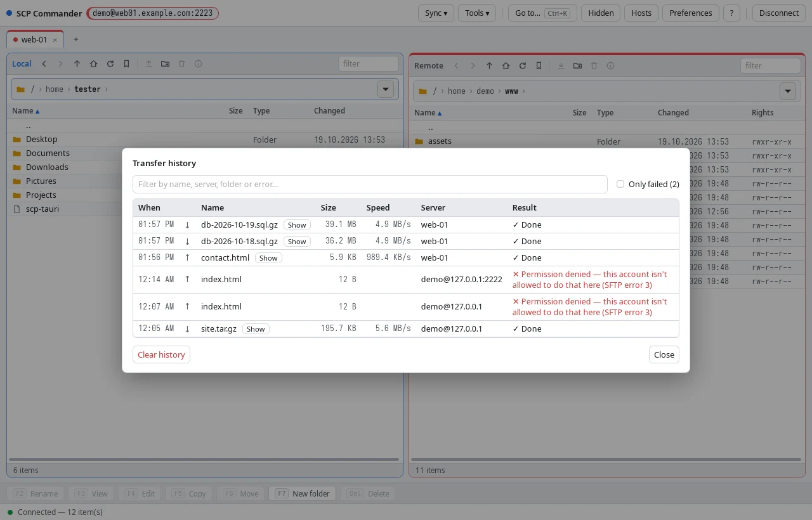Go to home folder in Remote panel

(x=506, y=66)
